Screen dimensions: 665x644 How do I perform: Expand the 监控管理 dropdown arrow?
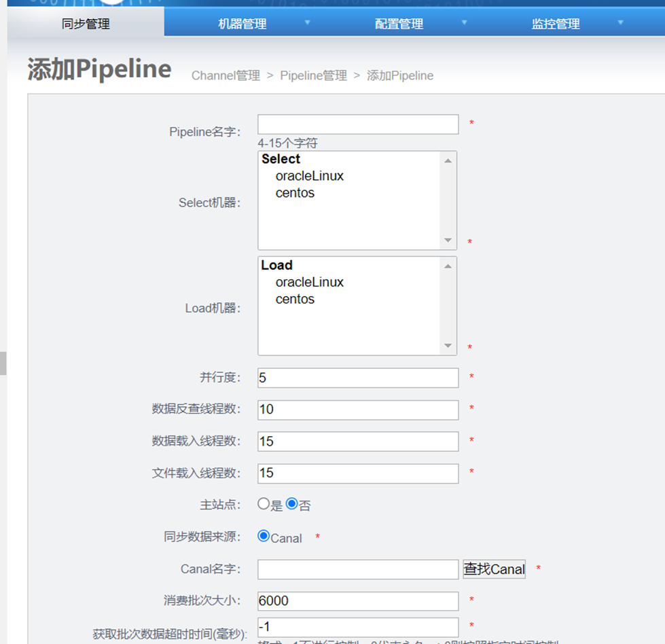click(x=621, y=22)
